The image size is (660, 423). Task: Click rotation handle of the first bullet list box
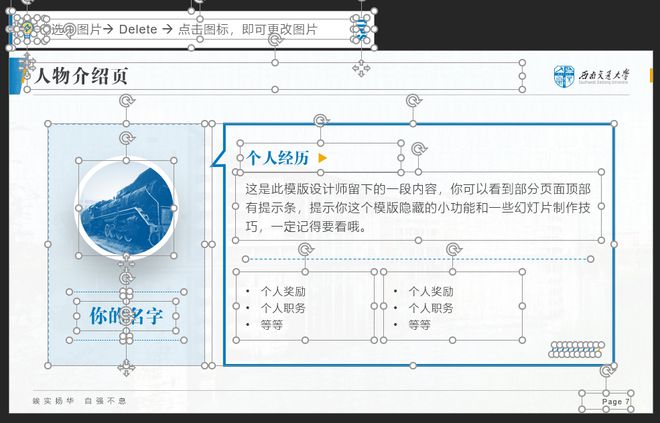306,249
